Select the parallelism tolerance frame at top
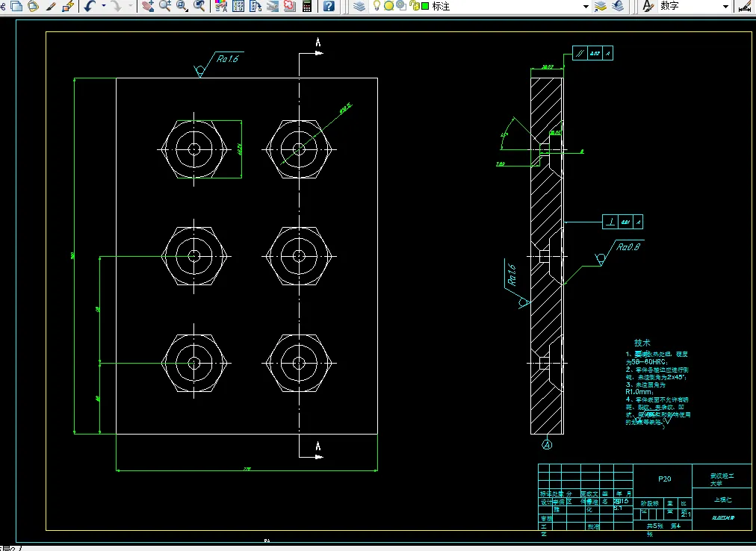Image resolution: width=756 pixels, height=551 pixels. [592, 53]
